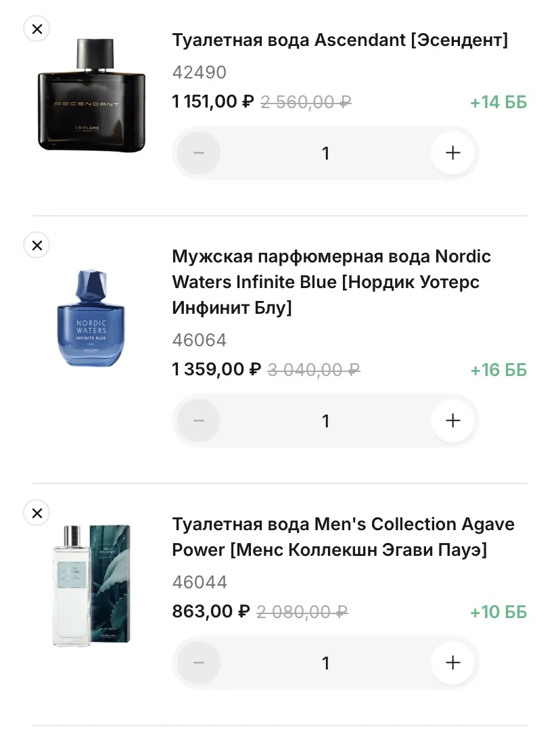
Task: Open Ascendant bottle product image
Action: [x=91, y=95]
